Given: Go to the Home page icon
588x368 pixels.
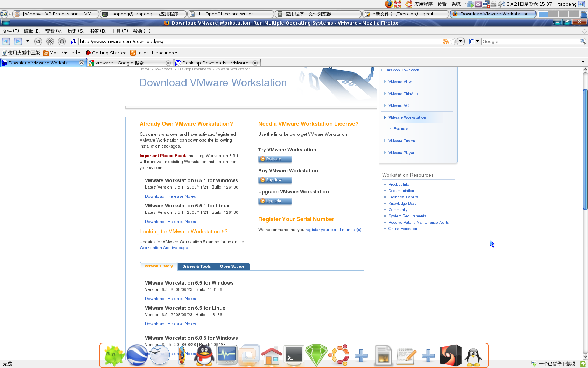Looking at the screenshot, I should (x=62, y=41).
